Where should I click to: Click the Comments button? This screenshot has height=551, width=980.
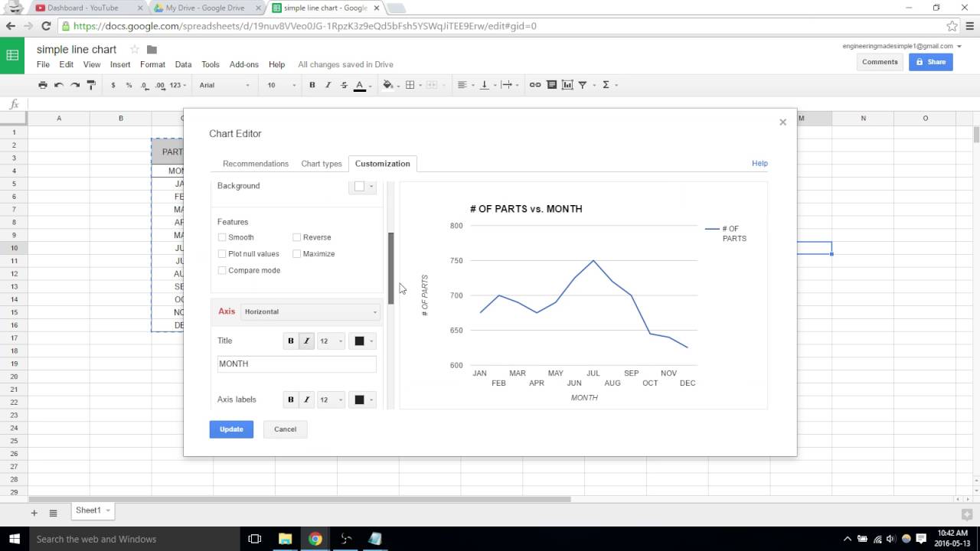[x=880, y=62]
